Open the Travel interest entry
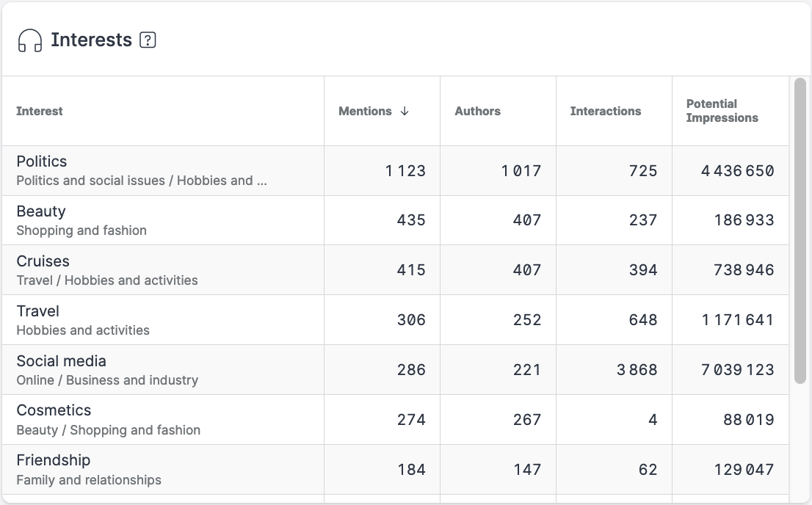The image size is (812, 505). [37, 311]
